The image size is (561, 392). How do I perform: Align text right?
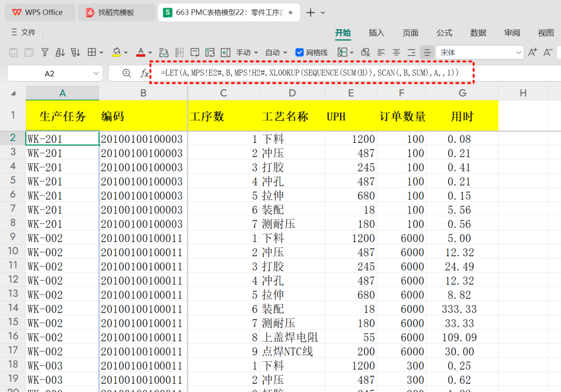[412, 53]
